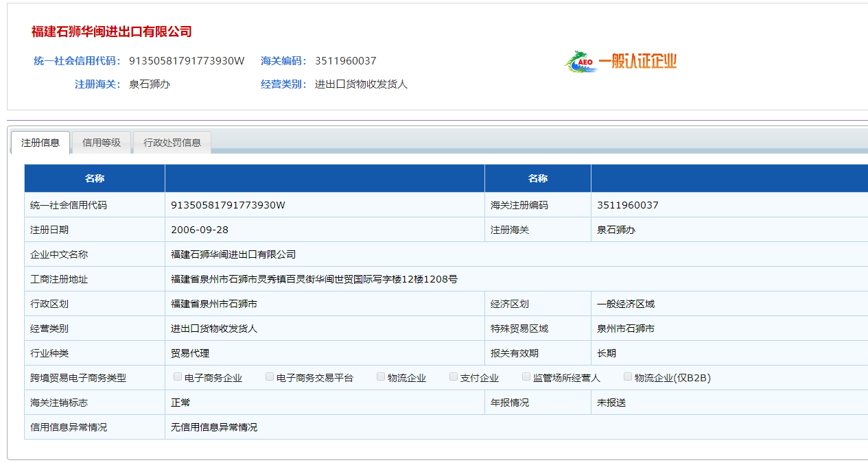Click the 海关注册编码 label

(519, 205)
